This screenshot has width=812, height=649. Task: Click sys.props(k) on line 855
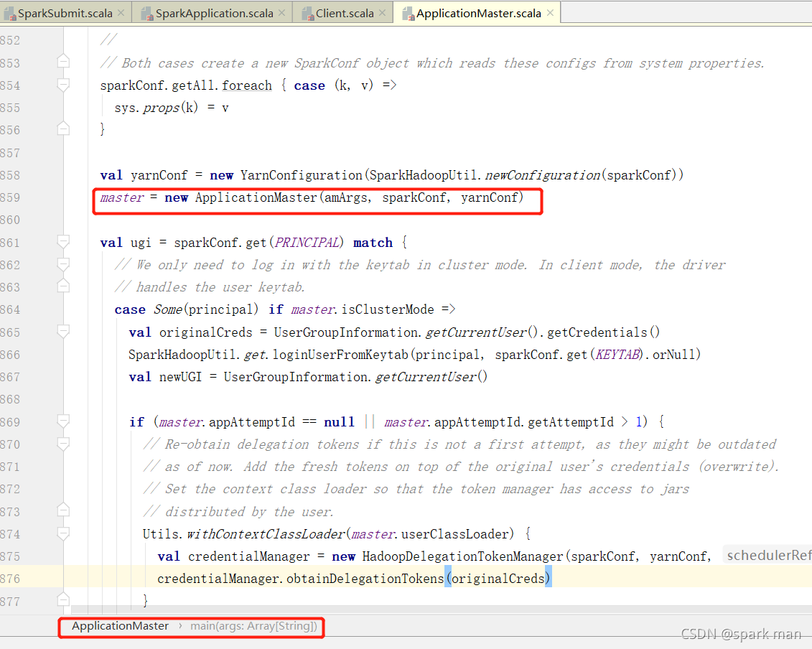coord(156,108)
